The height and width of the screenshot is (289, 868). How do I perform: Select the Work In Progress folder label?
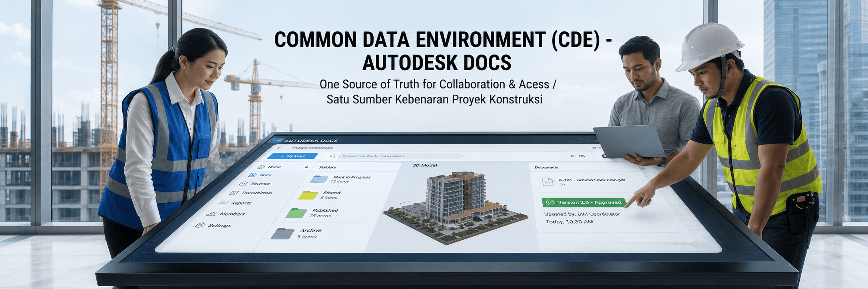pyautogui.click(x=352, y=177)
